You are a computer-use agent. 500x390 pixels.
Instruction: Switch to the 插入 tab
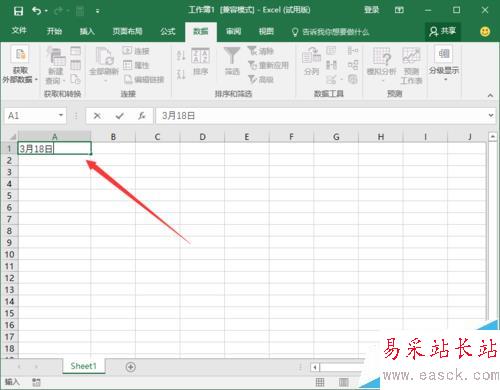(x=87, y=31)
